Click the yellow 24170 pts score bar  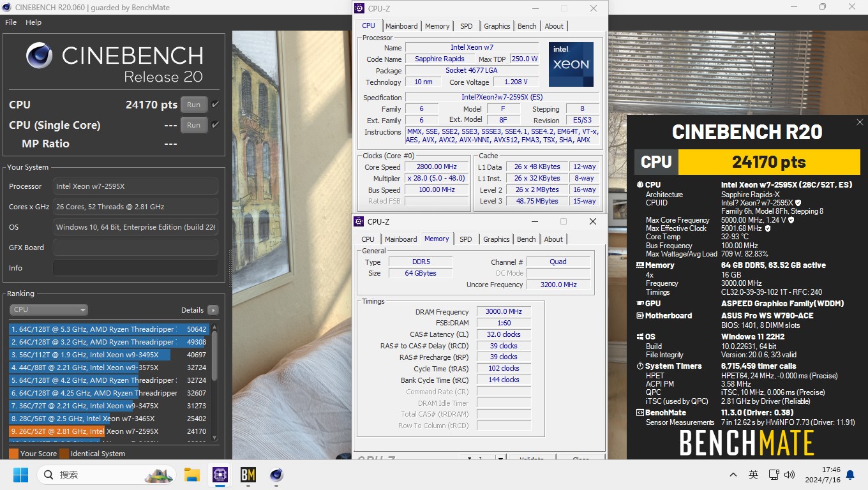coord(769,162)
